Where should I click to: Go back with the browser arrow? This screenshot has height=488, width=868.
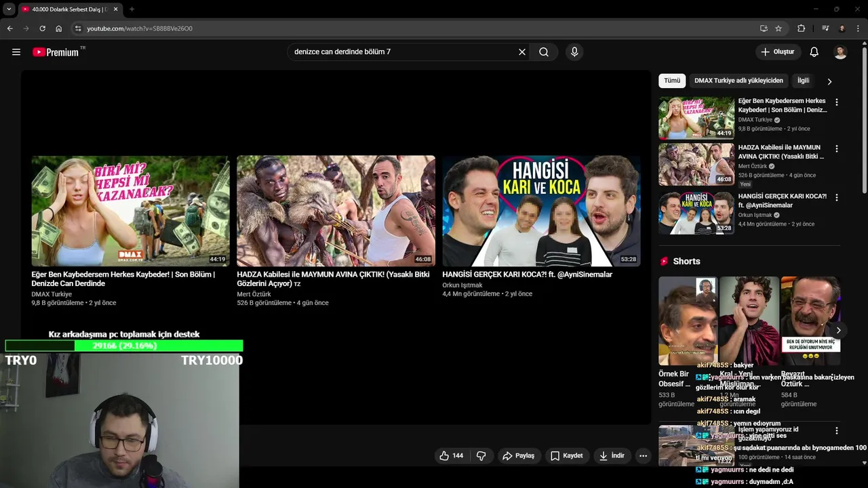tap(9, 28)
